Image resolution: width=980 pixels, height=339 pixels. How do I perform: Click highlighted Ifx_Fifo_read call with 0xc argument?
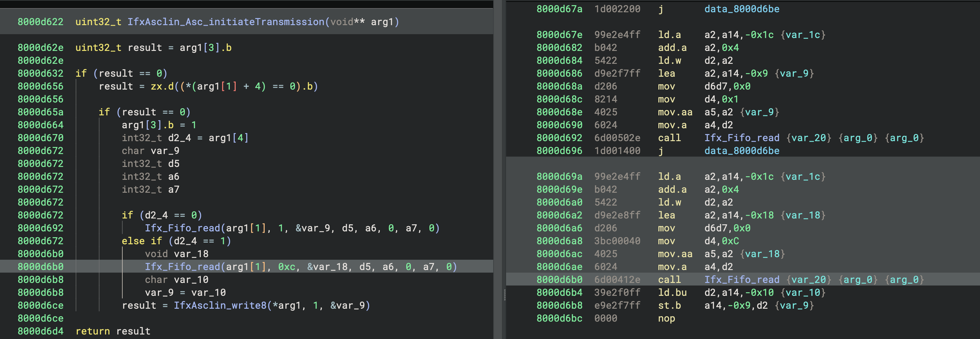click(182, 266)
